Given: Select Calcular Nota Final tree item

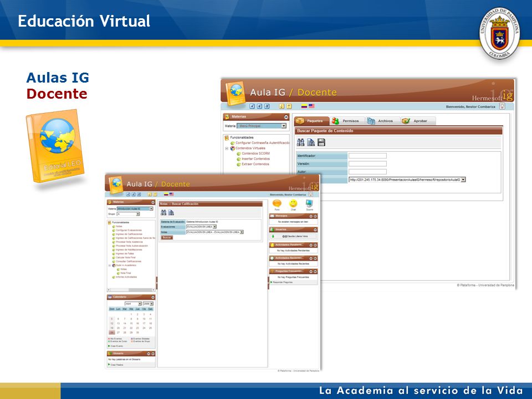Looking at the screenshot, I should [x=126, y=258].
